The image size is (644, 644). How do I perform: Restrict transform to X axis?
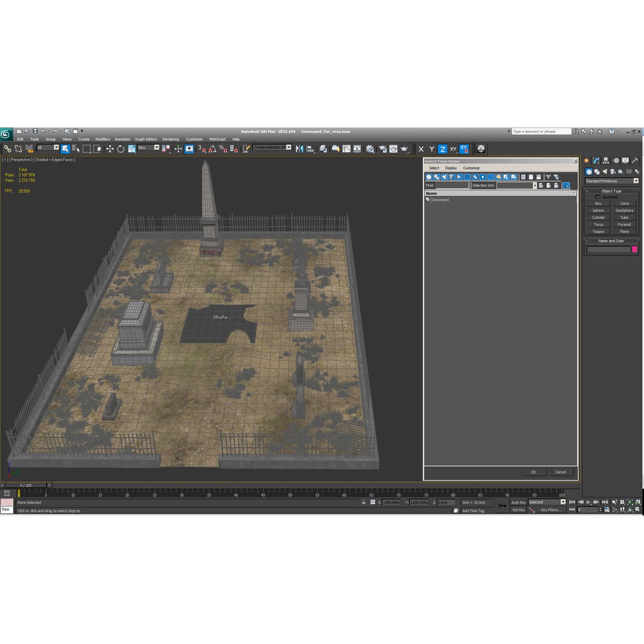(x=421, y=149)
